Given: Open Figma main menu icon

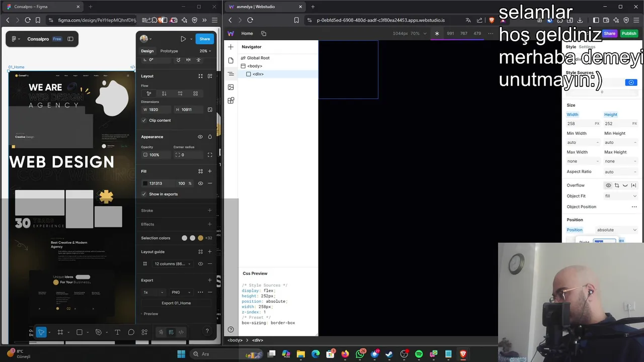Looking at the screenshot, I should tap(15, 39).
